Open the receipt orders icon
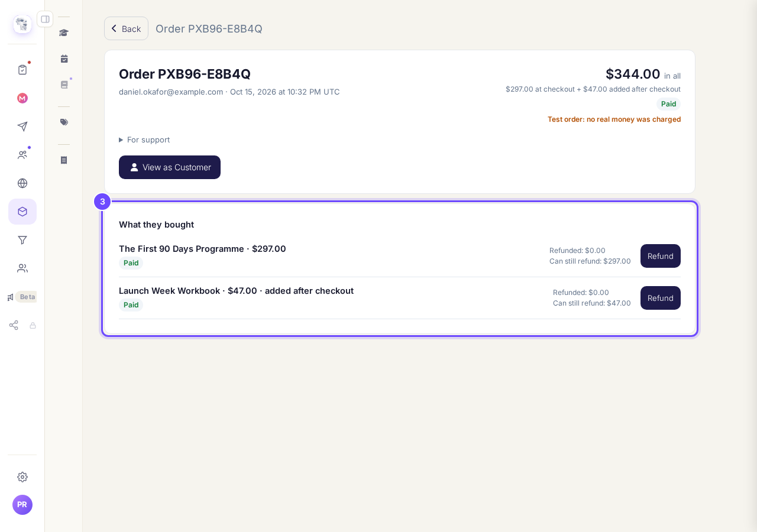The width and height of the screenshot is (757, 532). click(64, 160)
